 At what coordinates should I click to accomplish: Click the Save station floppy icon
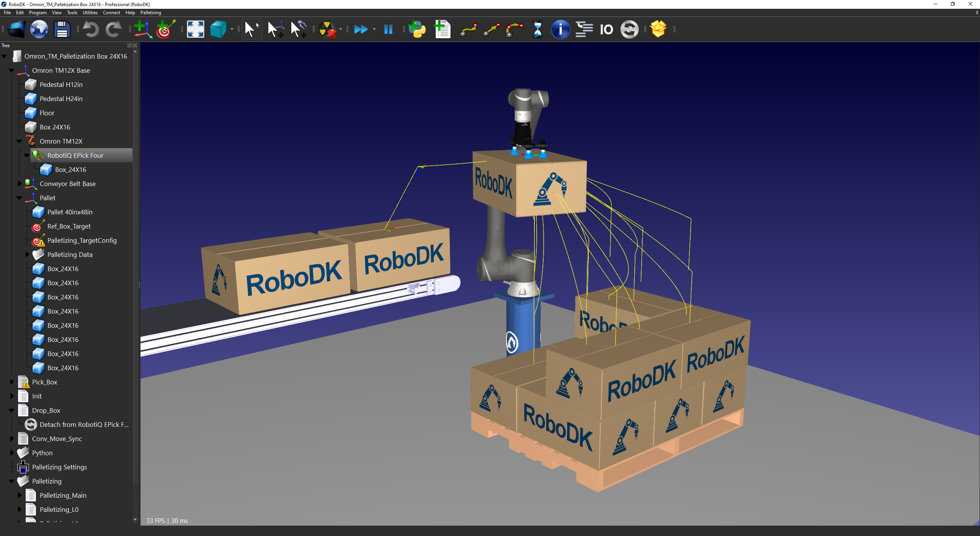coord(62,29)
